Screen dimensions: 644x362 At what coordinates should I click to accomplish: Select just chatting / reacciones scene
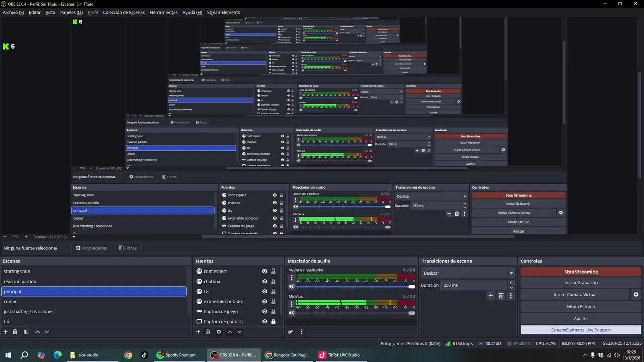(94, 312)
